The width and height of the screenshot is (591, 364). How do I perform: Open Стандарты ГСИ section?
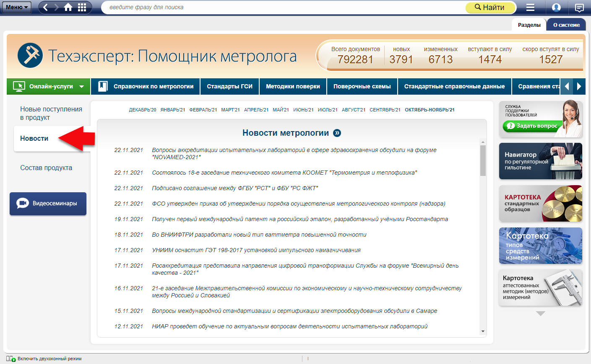[229, 86]
